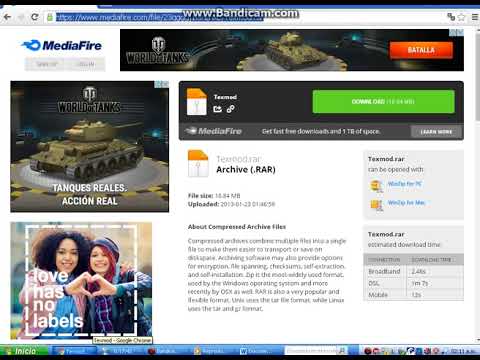Viewport: 480px width, 360px height.
Task: Open the Chrome hamburger menu
Action: (475, 17)
